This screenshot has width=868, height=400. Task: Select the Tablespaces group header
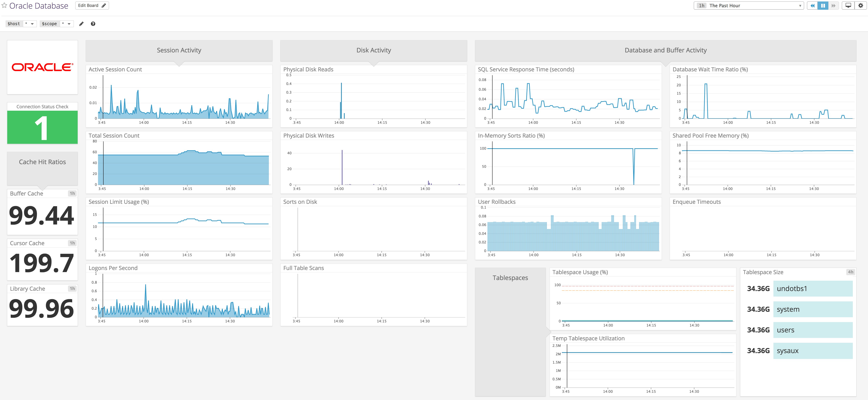pyautogui.click(x=510, y=278)
